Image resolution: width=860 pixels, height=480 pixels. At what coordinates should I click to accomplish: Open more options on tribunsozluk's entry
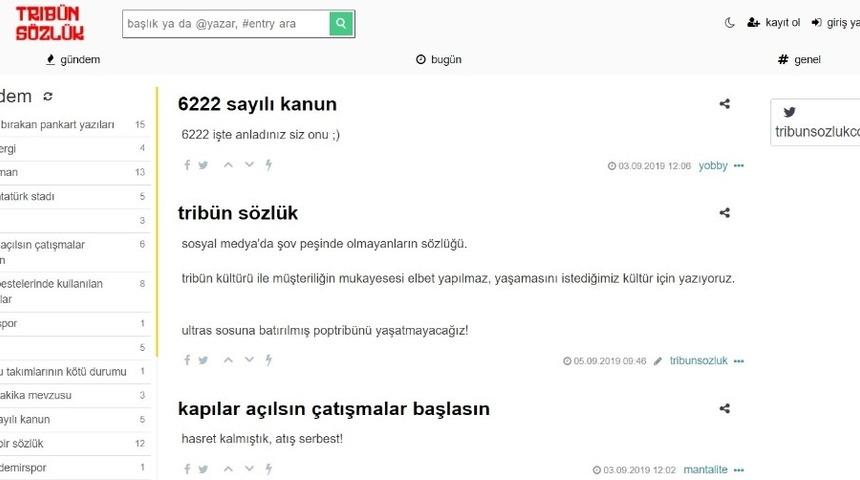pos(739,361)
